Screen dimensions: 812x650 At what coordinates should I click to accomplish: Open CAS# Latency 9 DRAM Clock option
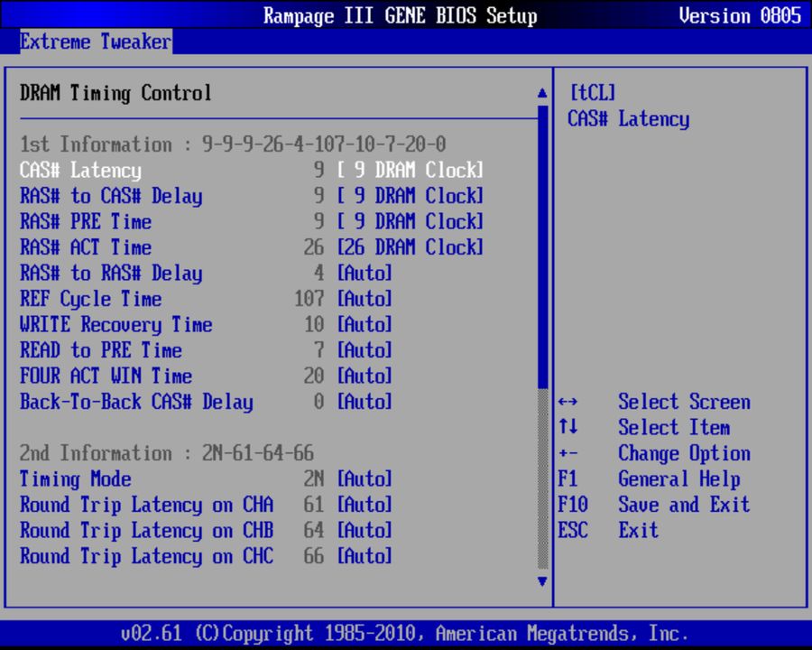411,170
